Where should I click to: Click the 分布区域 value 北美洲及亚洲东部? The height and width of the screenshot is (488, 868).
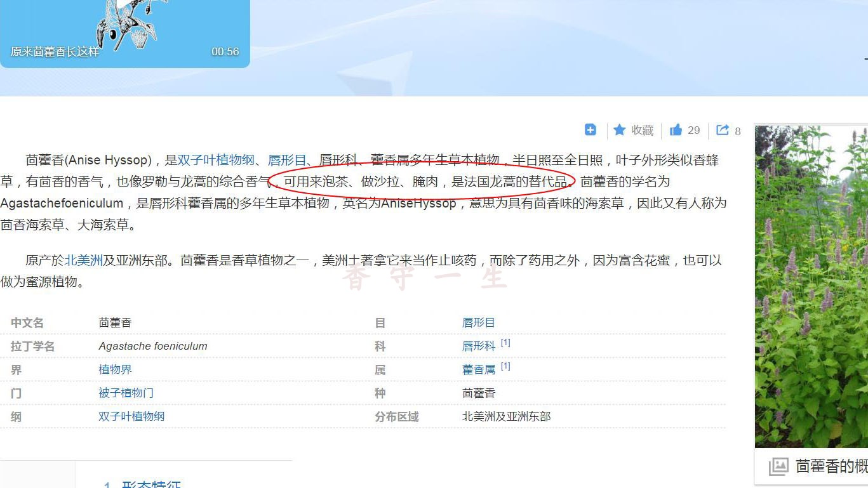(x=507, y=416)
